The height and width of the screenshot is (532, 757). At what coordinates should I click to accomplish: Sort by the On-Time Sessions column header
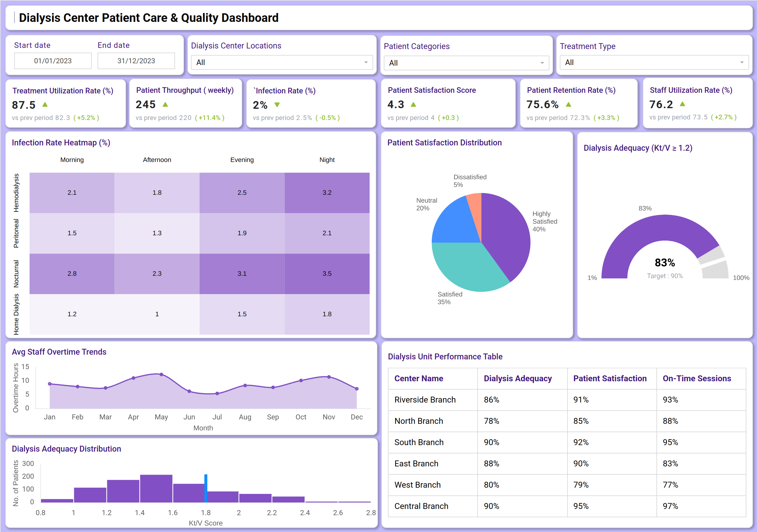pos(697,378)
